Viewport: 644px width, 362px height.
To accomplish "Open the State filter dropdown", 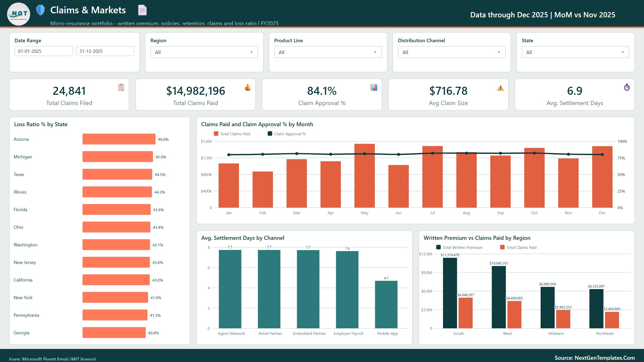I will pyautogui.click(x=576, y=52).
